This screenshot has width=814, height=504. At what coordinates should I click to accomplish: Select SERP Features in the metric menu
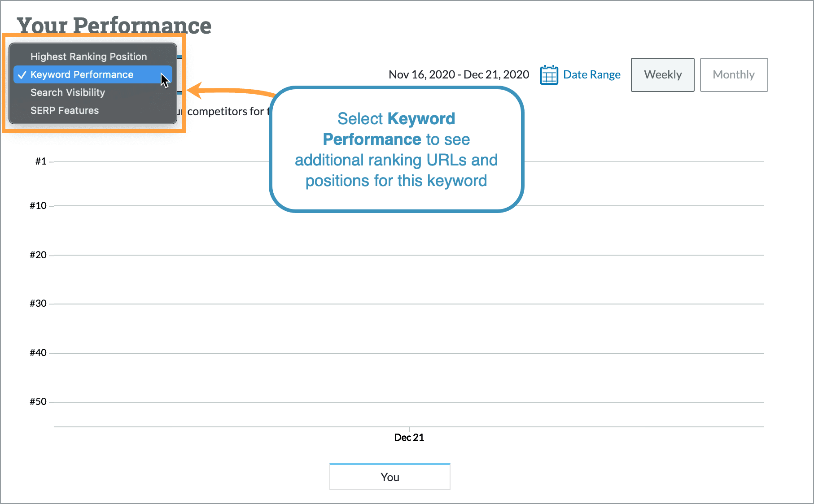click(x=64, y=110)
